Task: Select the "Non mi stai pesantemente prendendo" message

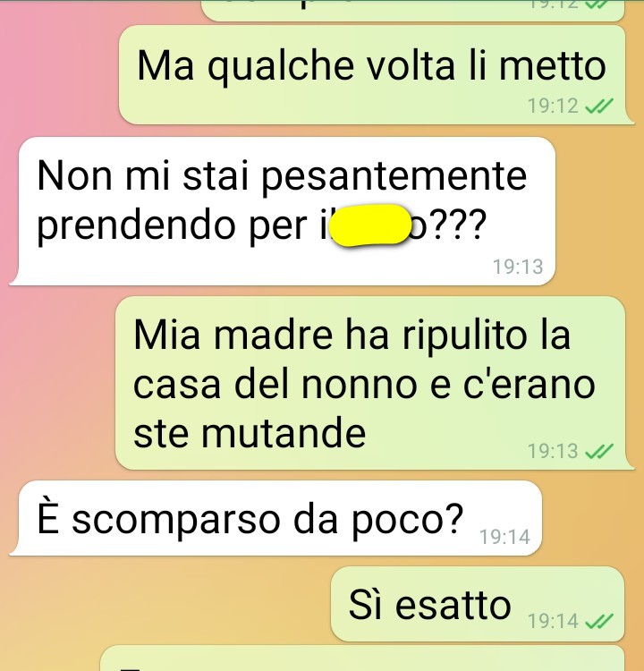Action: (283, 211)
